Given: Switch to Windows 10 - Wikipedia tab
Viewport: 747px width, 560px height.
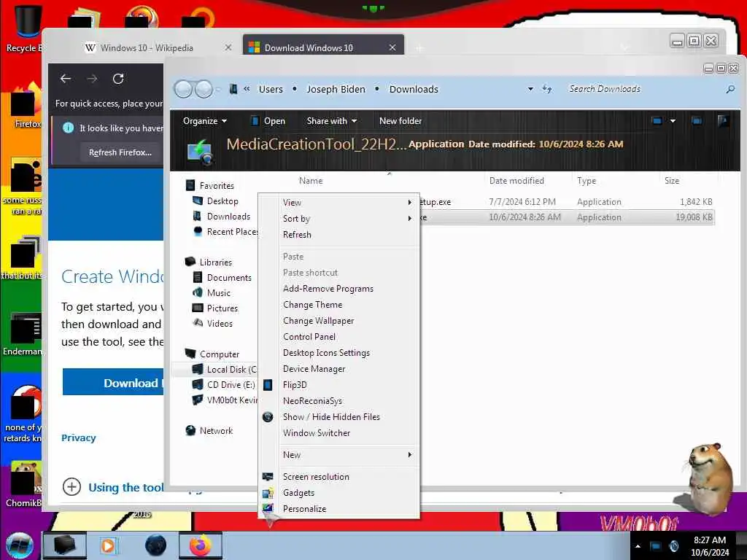Looking at the screenshot, I should pos(145,47).
